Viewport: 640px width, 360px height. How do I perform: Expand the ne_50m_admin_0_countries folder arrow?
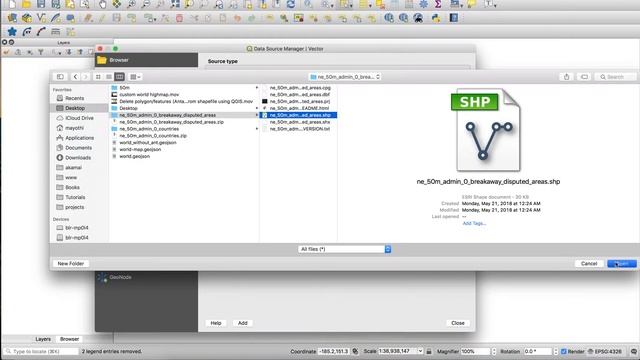point(257,129)
